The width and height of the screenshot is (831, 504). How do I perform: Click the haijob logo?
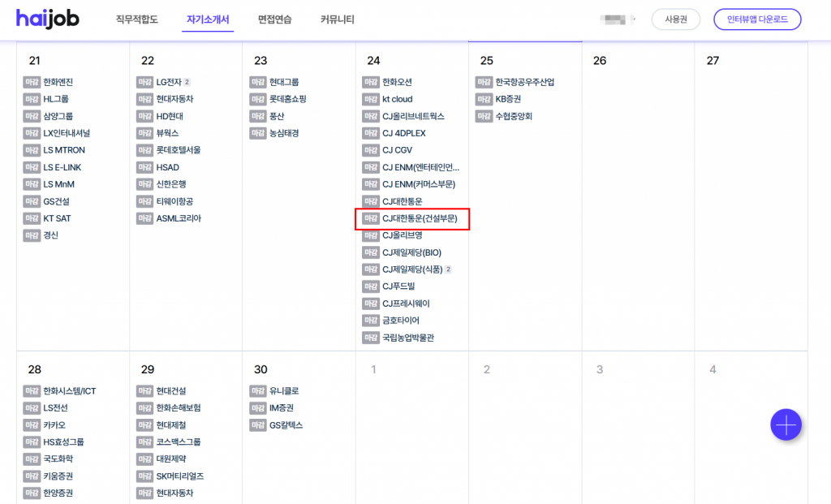point(48,19)
